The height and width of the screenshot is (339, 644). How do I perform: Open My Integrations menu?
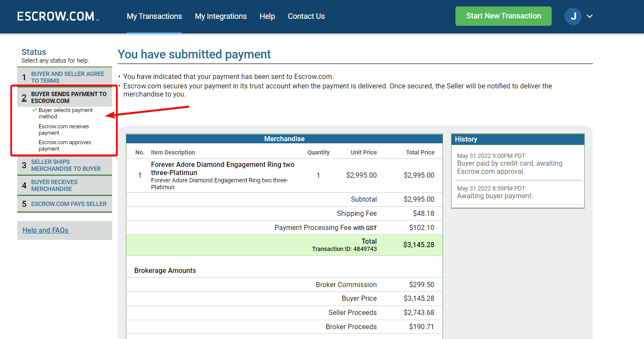(221, 16)
